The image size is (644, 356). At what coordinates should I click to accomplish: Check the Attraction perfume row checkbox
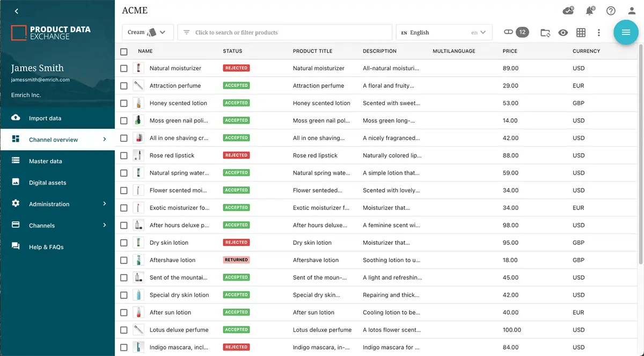[x=124, y=86]
